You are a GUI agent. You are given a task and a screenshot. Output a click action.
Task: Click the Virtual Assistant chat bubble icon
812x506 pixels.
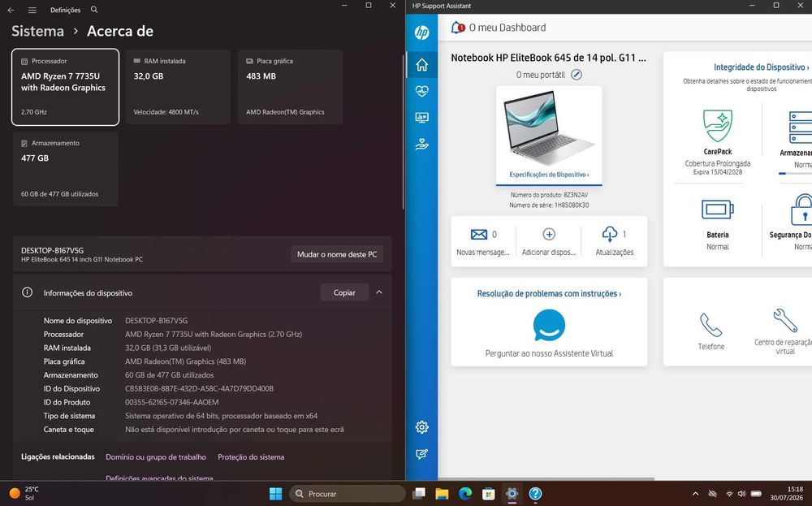click(549, 326)
